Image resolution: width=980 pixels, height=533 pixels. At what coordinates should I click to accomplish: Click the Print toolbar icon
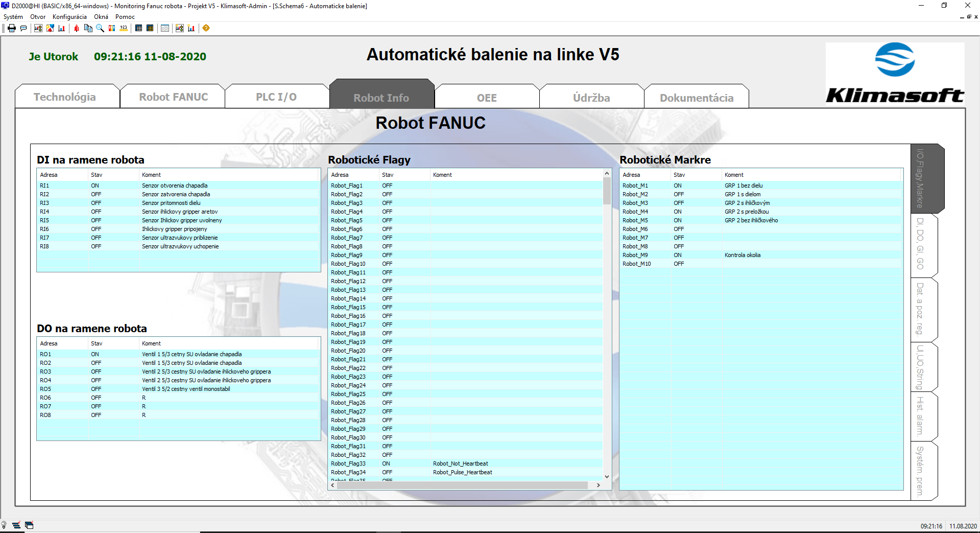click(x=12, y=28)
